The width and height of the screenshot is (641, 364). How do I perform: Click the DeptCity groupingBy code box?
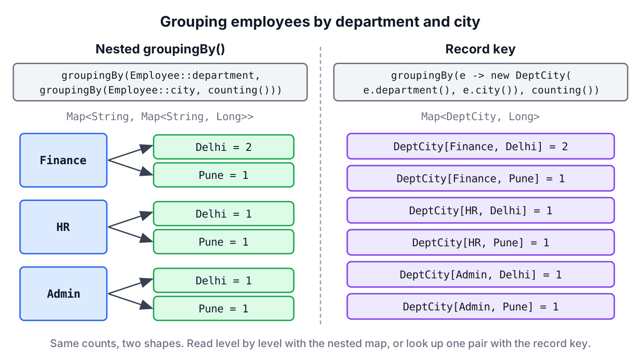click(481, 82)
